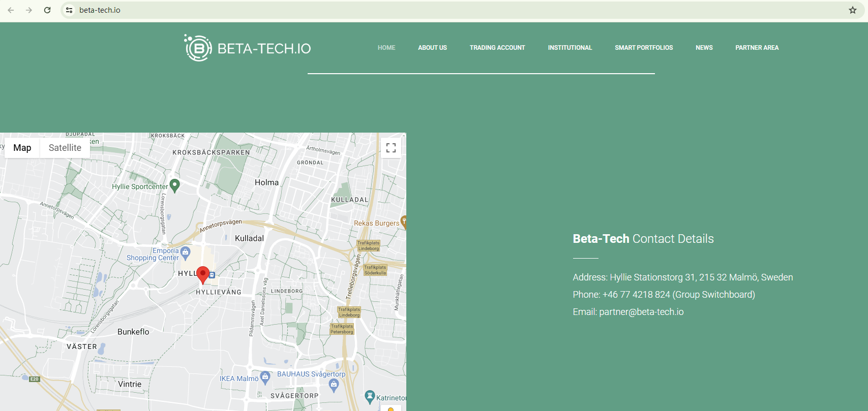
Task: Switch map to Satellite view
Action: tap(65, 148)
